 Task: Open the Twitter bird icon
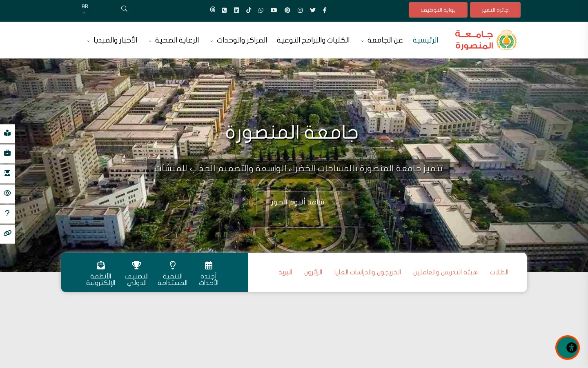pos(313,10)
